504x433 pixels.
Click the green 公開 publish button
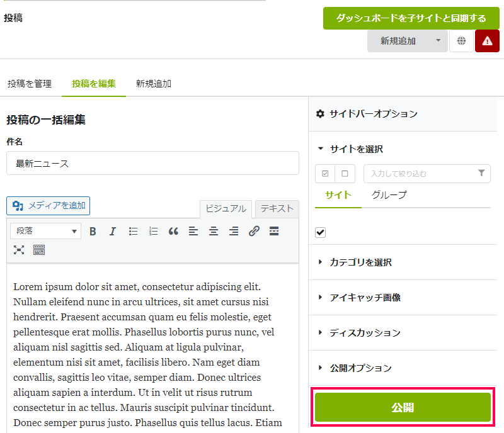pyautogui.click(x=403, y=407)
